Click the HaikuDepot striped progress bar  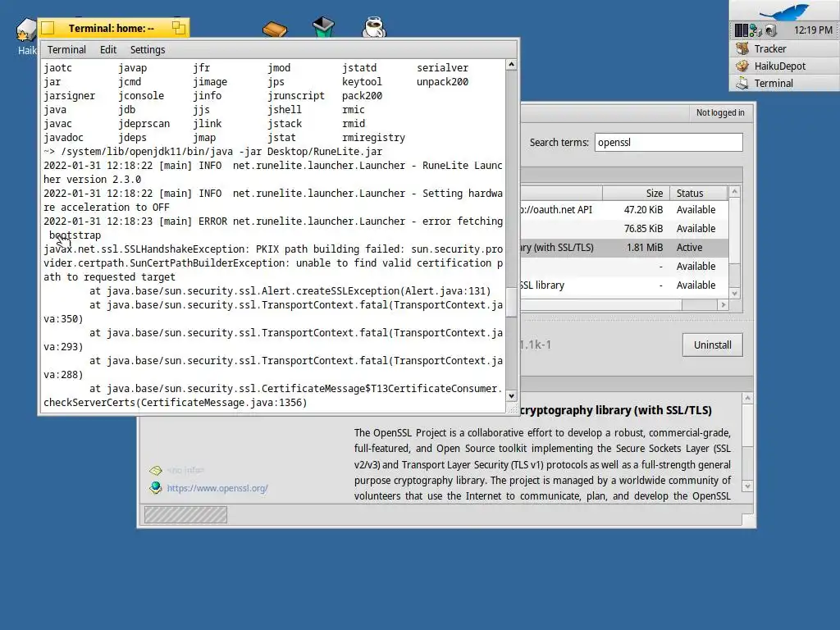coord(185,515)
